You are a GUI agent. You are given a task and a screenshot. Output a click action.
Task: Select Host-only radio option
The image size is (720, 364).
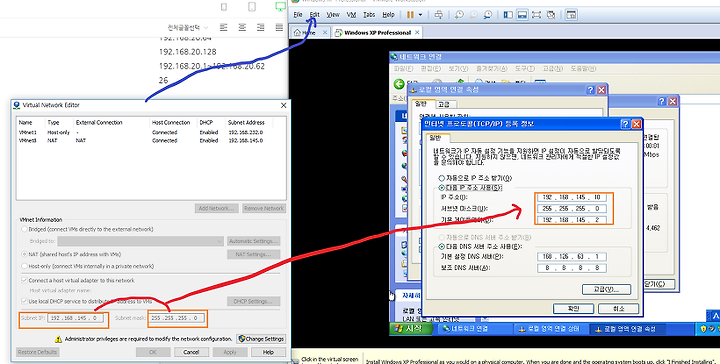24,266
